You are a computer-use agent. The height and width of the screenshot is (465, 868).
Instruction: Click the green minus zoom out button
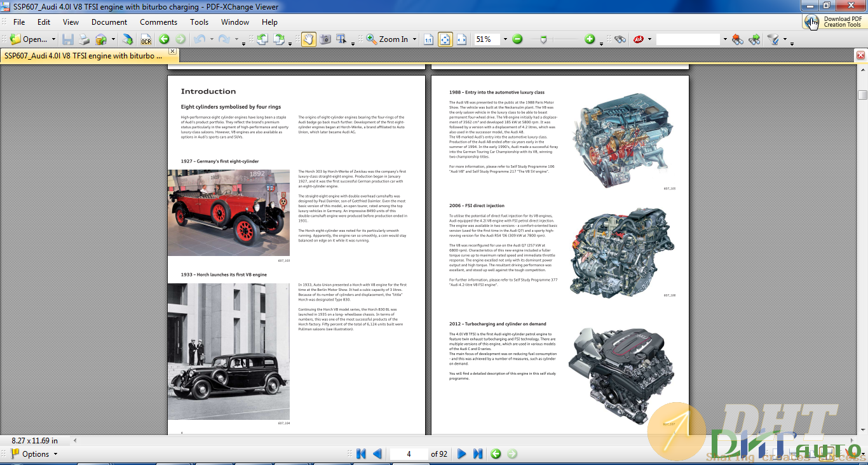click(x=517, y=39)
